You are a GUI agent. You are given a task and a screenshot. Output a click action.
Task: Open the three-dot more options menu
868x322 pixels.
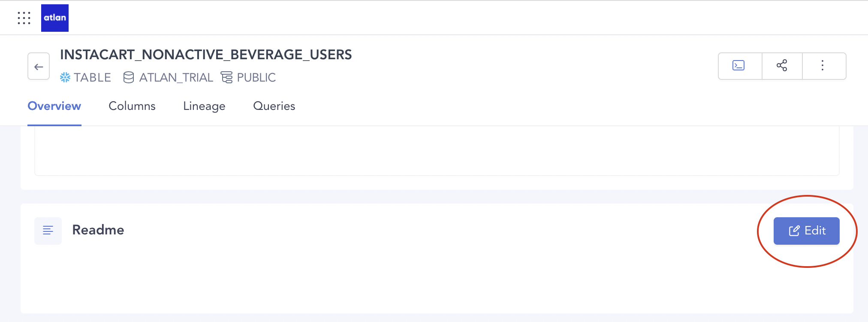pyautogui.click(x=823, y=66)
